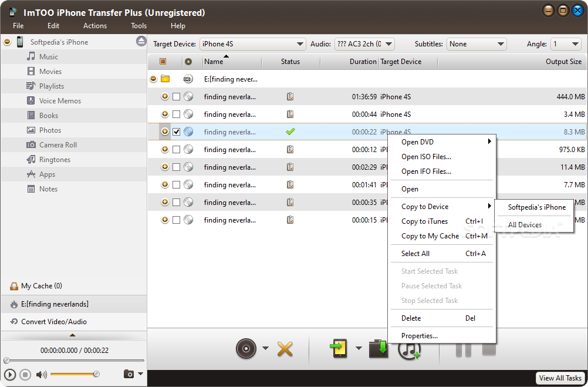Check the box for 00:02:29 title

176,167
